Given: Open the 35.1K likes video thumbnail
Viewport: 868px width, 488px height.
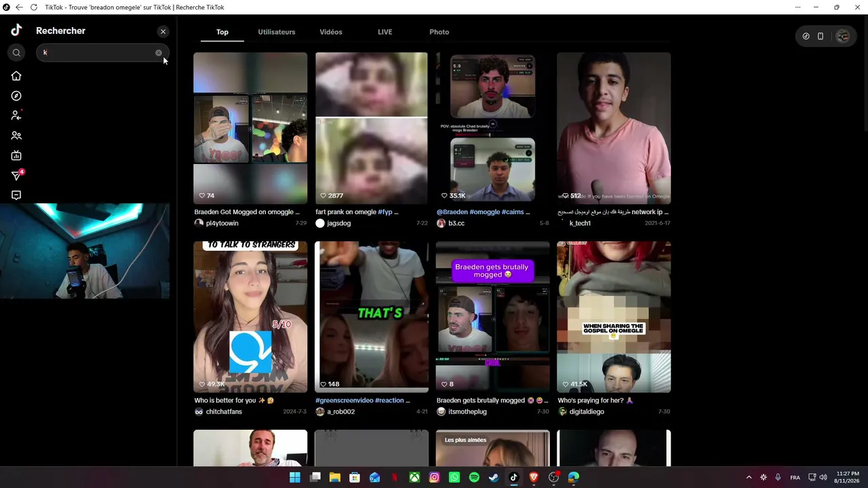Looking at the screenshot, I should [x=492, y=128].
